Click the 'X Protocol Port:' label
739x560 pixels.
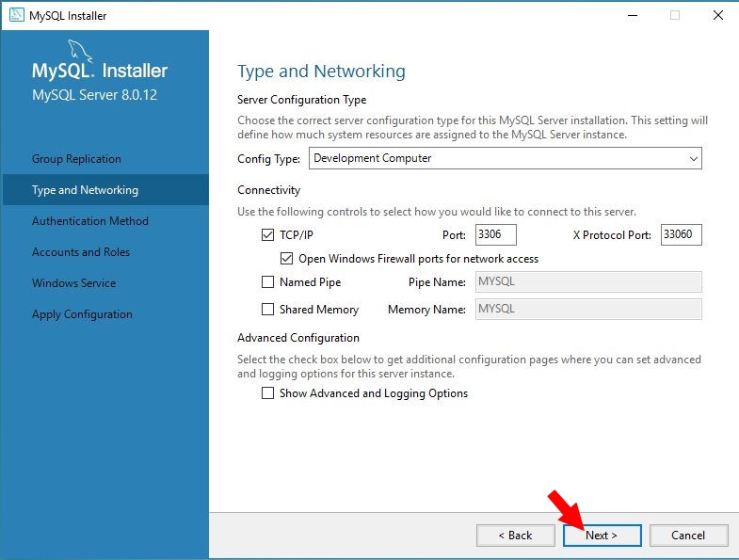pos(612,235)
